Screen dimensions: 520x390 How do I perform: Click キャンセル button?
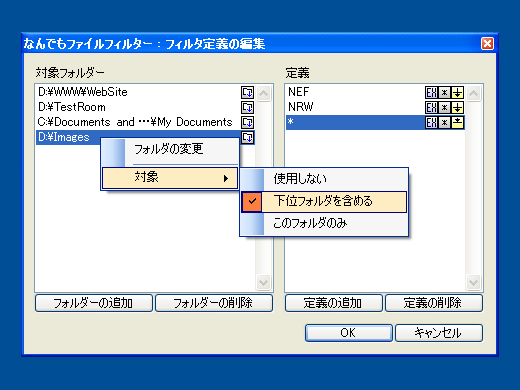pos(439,333)
